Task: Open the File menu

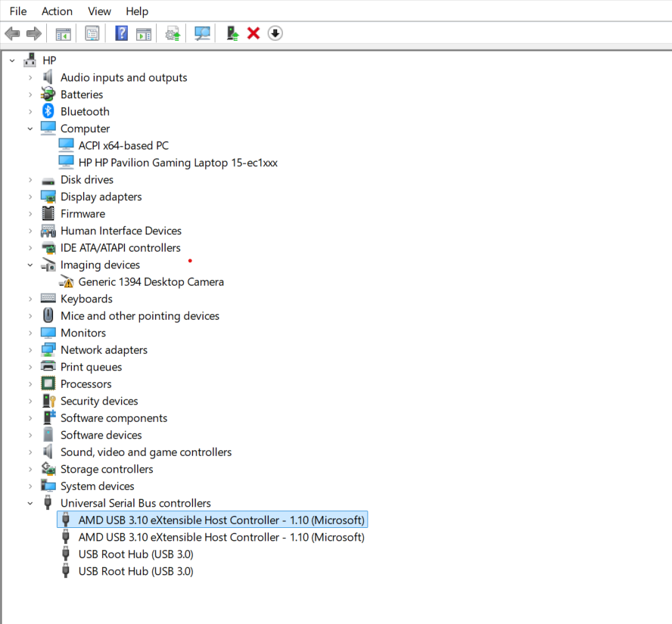Action: coord(17,11)
